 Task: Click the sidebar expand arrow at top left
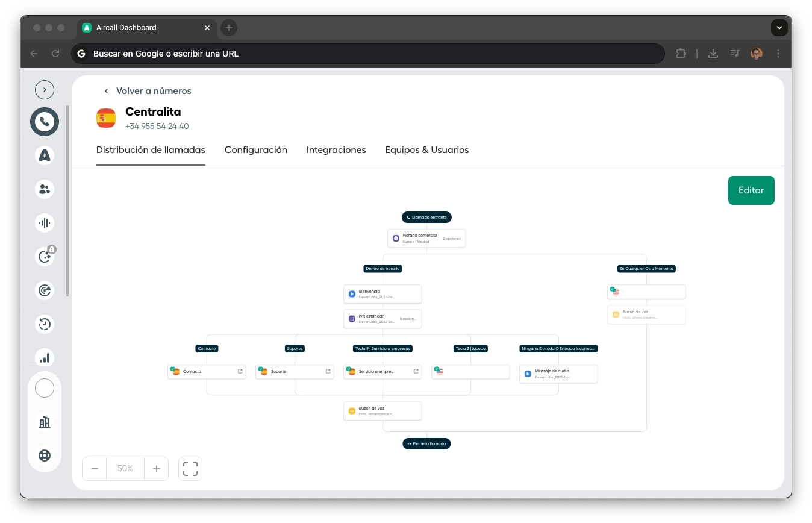pos(44,89)
